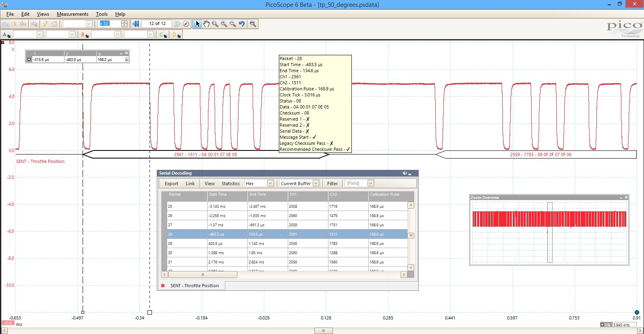Open Channel B options button
Screen dimensions: 644x334
pos(85,35)
